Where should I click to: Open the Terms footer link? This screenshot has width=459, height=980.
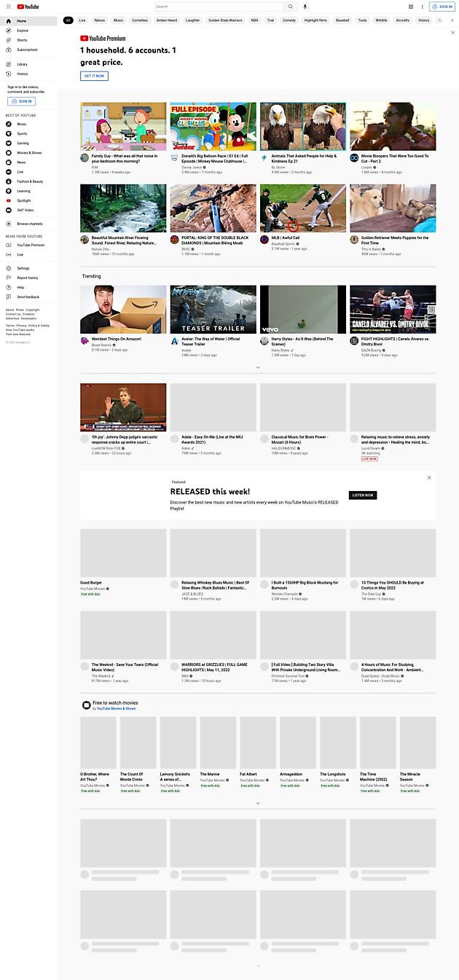click(10, 326)
